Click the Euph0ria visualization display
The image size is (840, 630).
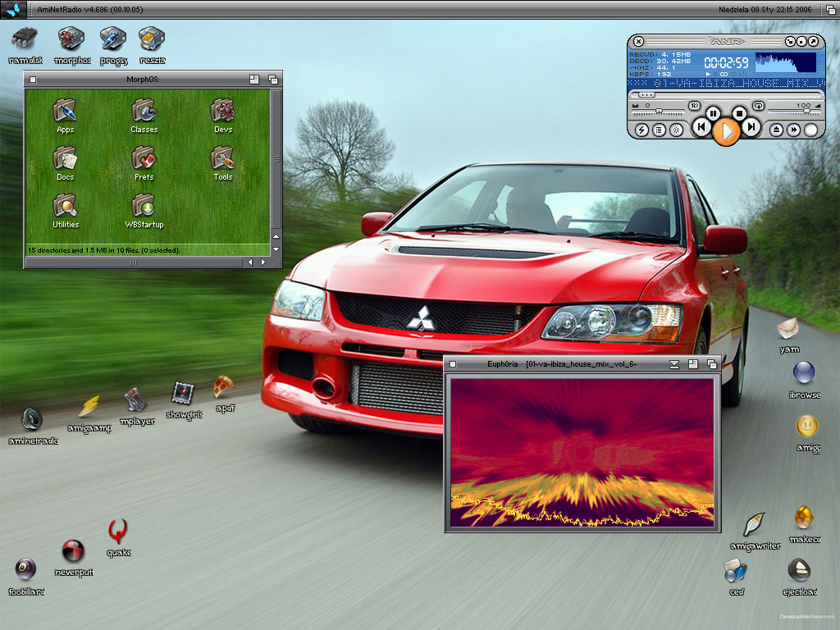pos(582,453)
